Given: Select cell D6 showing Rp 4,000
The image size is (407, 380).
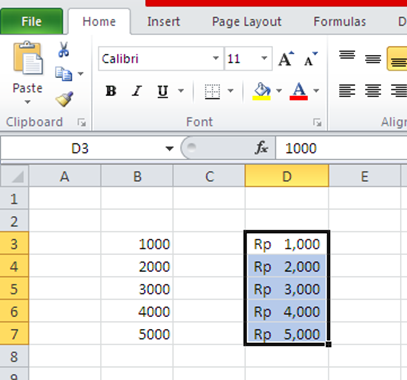Looking at the screenshot, I should point(287,311).
